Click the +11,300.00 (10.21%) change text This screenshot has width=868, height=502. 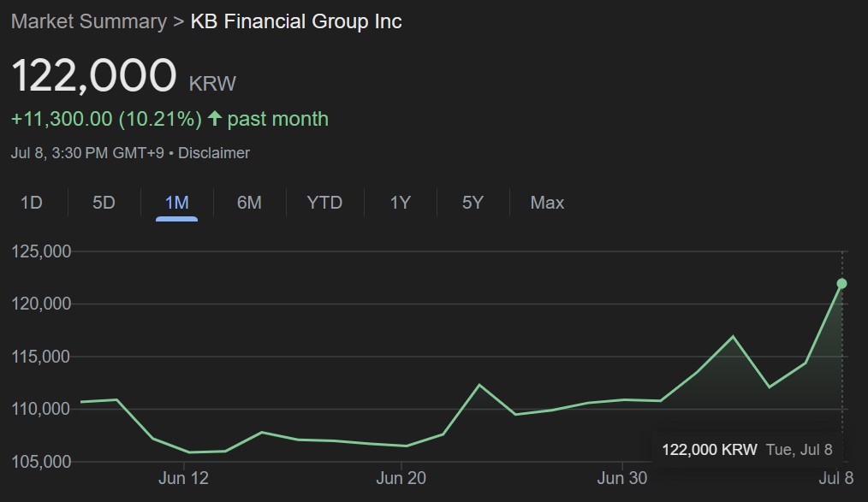click(106, 119)
